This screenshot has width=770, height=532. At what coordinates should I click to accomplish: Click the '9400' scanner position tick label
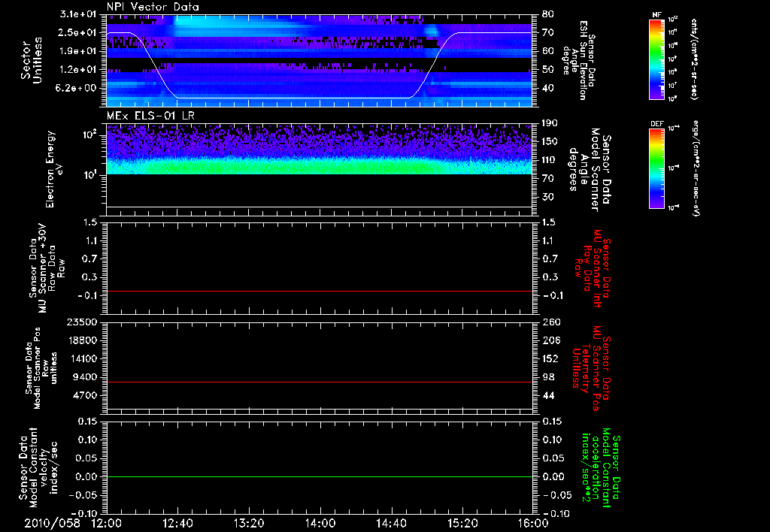(86, 377)
